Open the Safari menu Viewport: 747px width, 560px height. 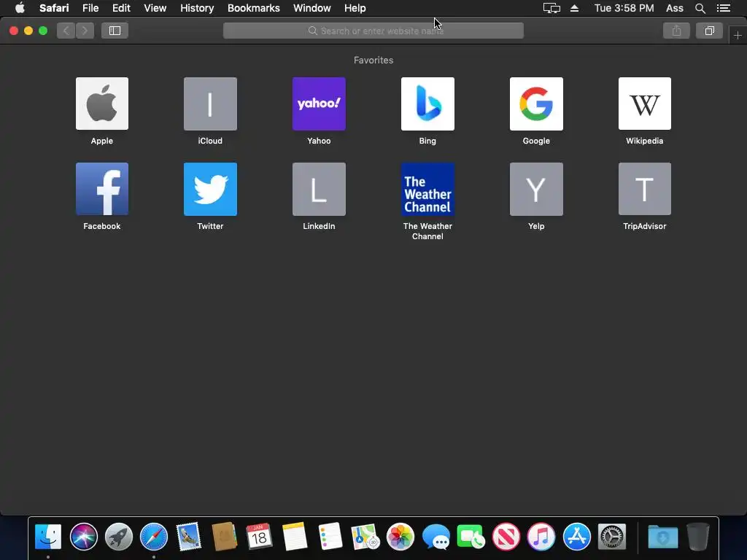[54, 8]
